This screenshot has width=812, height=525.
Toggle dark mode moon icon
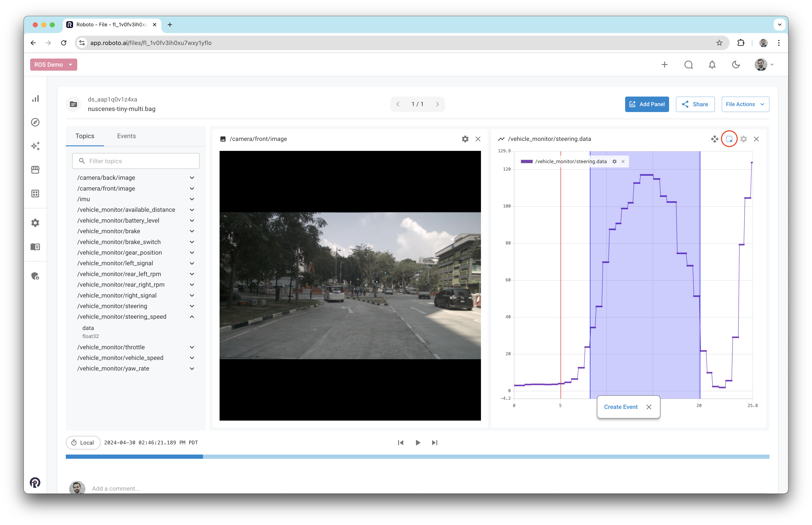pos(736,65)
